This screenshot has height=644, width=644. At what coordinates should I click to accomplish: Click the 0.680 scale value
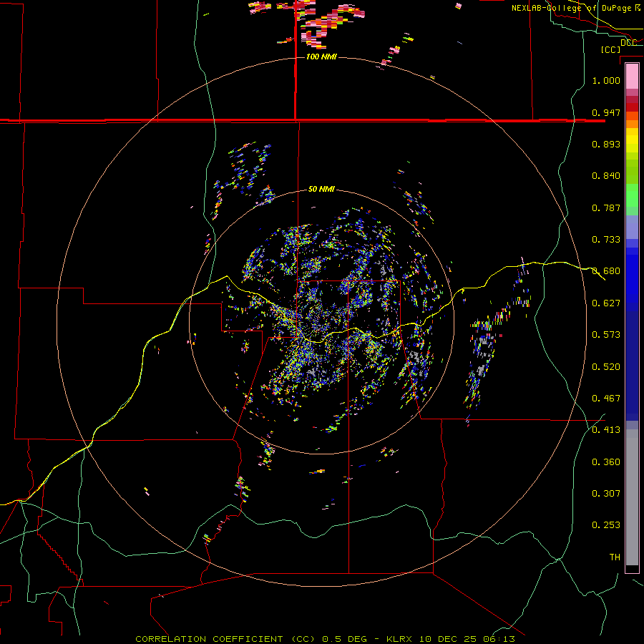606,271
